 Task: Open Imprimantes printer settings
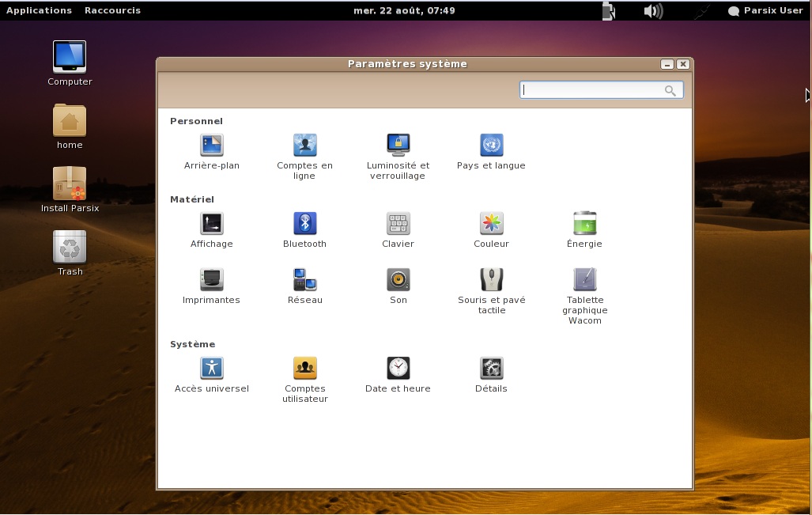click(x=211, y=286)
